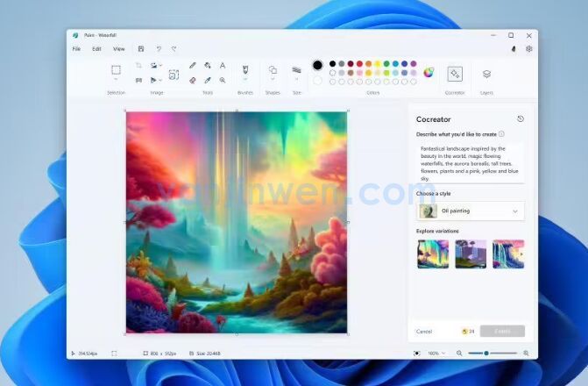Click the info icon beside the description label

(x=501, y=134)
